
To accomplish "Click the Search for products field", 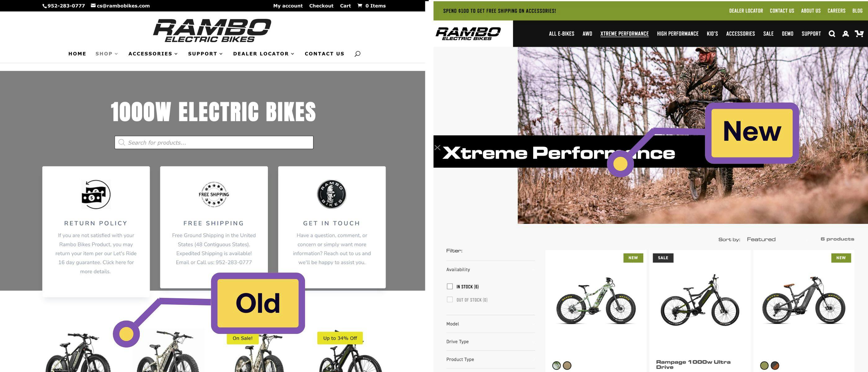I will click(x=214, y=143).
